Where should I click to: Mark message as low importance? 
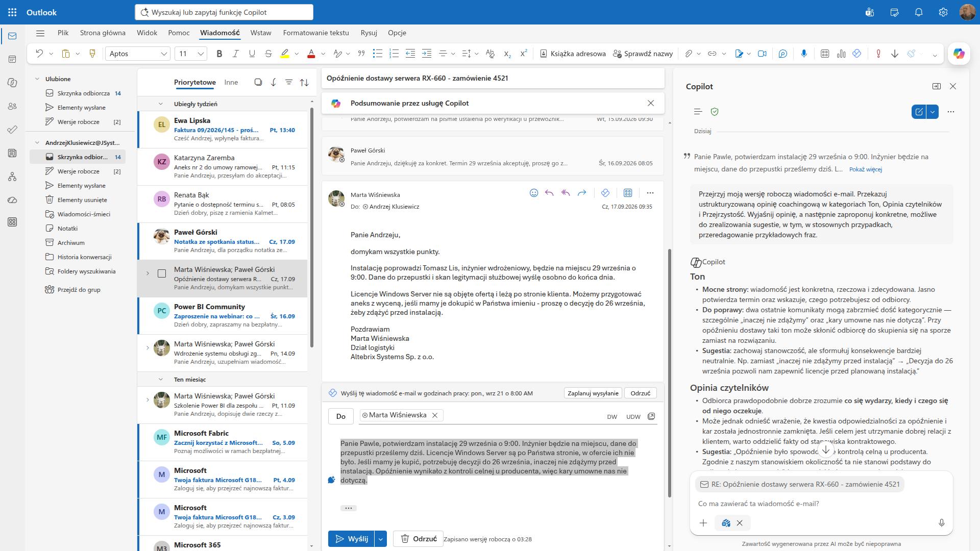coord(895,54)
